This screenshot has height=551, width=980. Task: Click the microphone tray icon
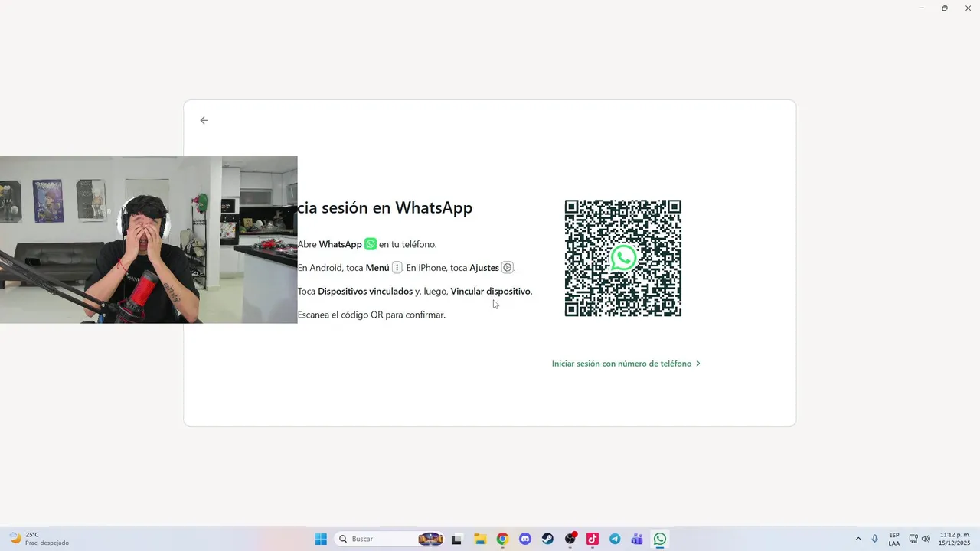tap(875, 539)
